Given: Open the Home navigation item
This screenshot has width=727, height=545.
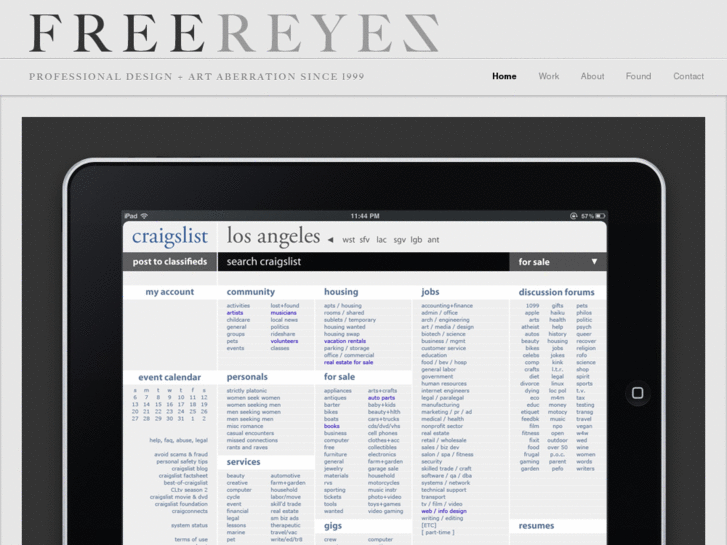Looking at the screenshot, I should point(504,76).
